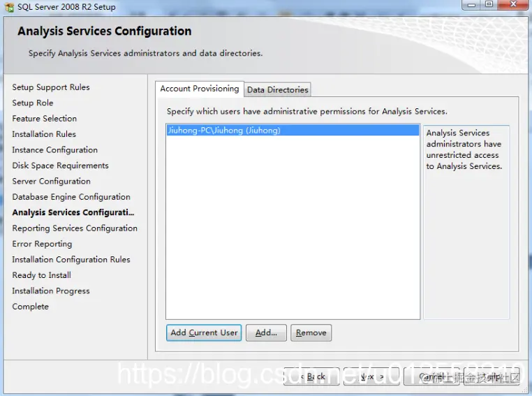The width and height of the screenshot is (532, 396).
Task: Select the Jiuhong-PC\Jiuhong user entry
Action: click(x=293, y=131)
